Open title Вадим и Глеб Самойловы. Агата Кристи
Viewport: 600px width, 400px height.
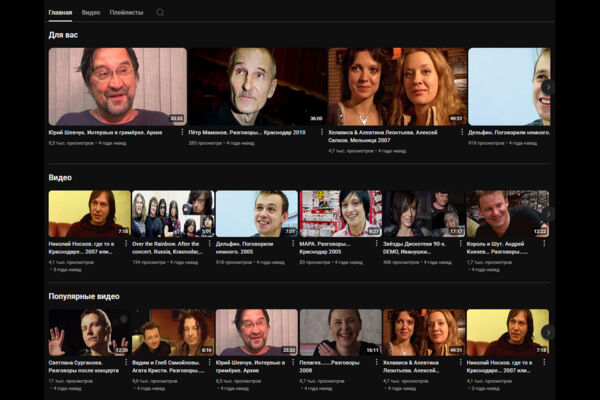pos(168,366)
